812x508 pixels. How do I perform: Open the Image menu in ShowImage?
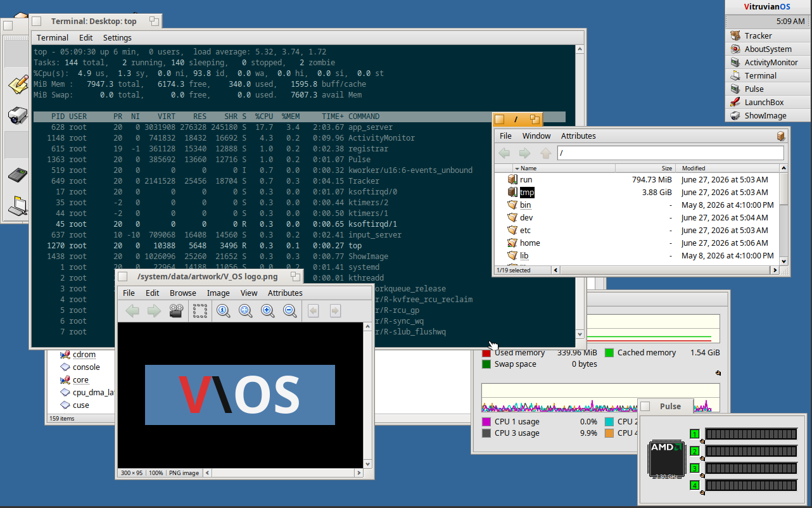219,293
